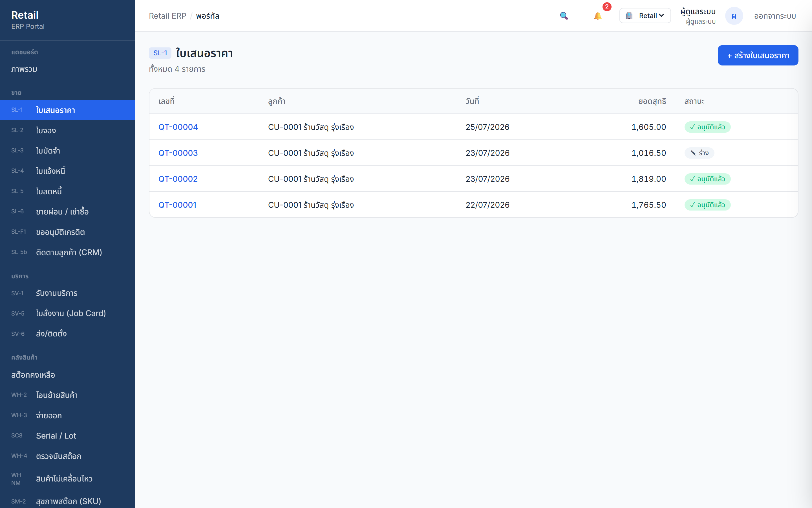Open Serial / Lot menu item

click(x=67, y=435)
